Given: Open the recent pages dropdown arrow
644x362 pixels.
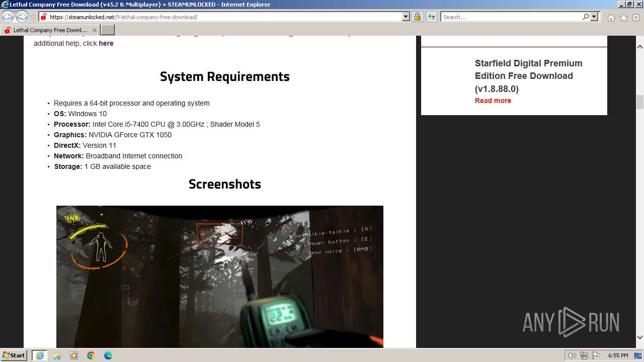Looking at the screenshot, I should (33, 17).
